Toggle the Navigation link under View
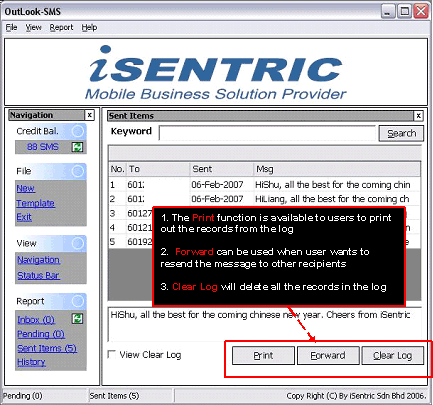Screen dimensions: 433x405 39,260
